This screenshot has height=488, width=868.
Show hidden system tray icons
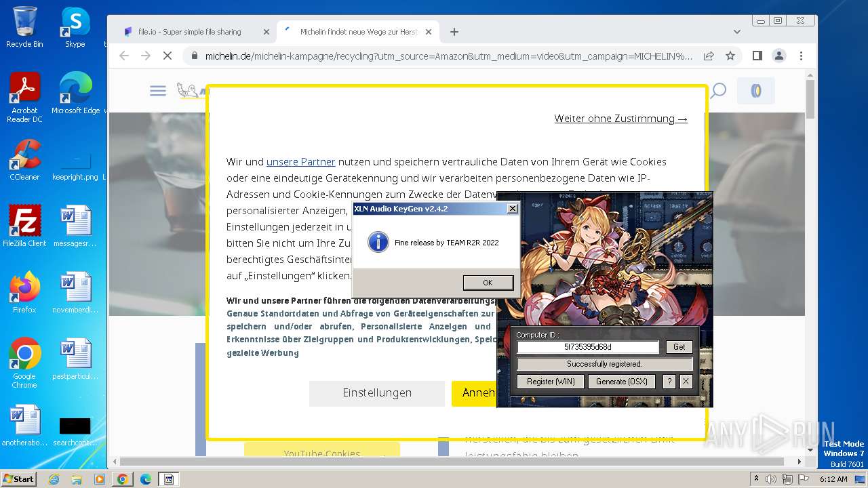756,479
